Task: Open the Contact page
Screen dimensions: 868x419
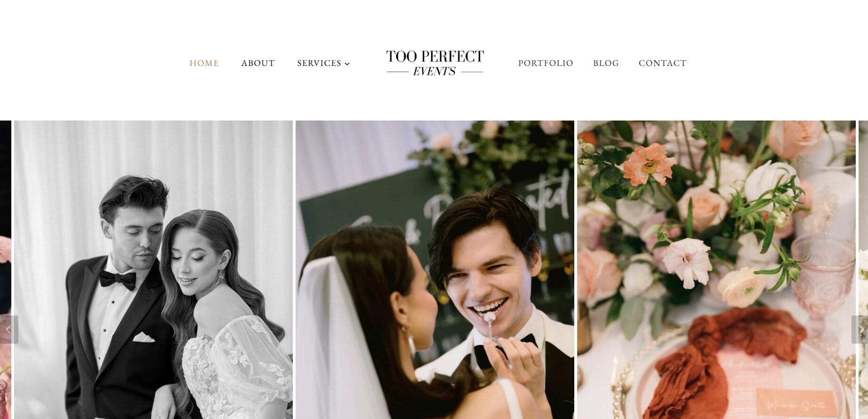Action: 663,63
